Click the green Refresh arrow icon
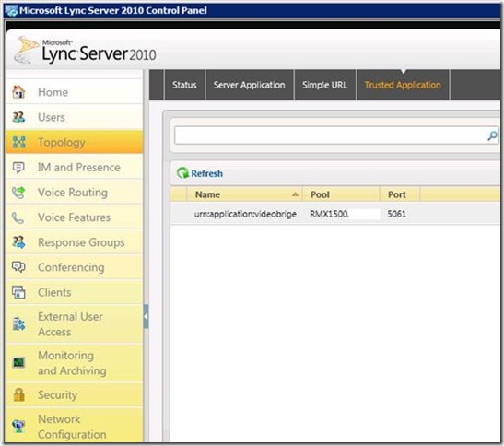The height and width of the screenshot is (446, 504). [182, 173]
